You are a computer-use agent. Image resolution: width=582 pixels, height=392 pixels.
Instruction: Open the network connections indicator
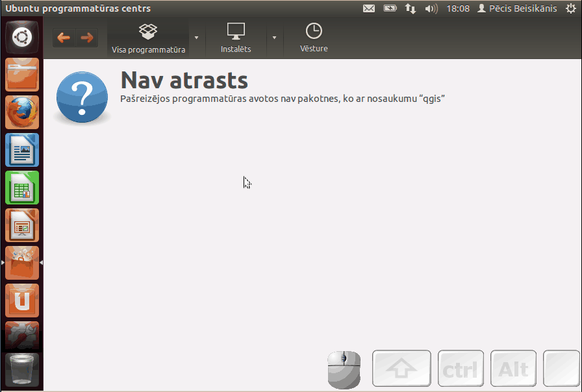click(x=410, y=8)
